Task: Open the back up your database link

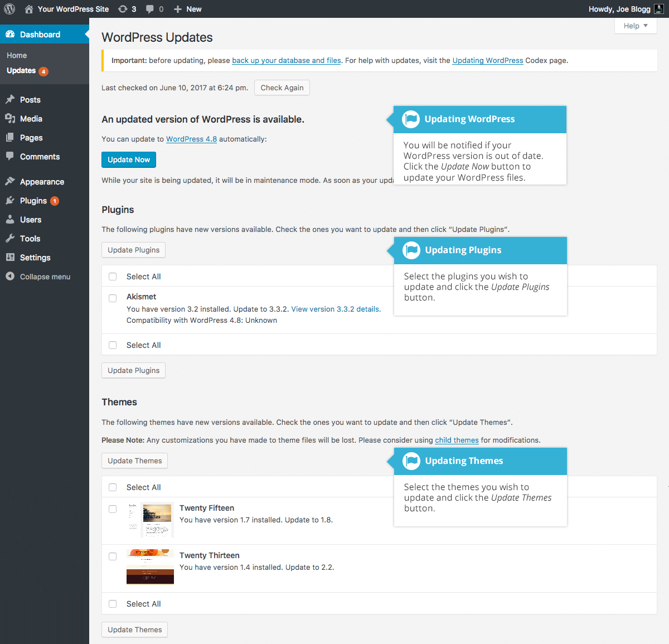Action: (287, 60)
